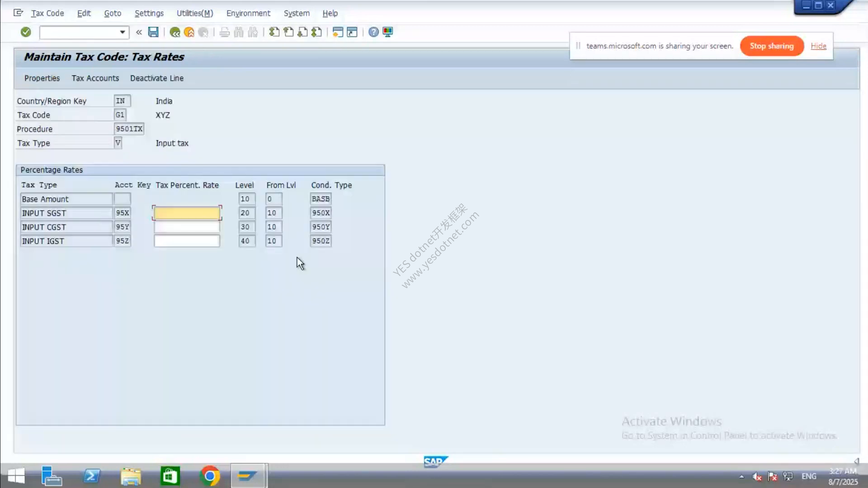Open the command field dropdown arrow
Image resolution: width=868 pixels, height=488 pixels.
pos(122,32)
